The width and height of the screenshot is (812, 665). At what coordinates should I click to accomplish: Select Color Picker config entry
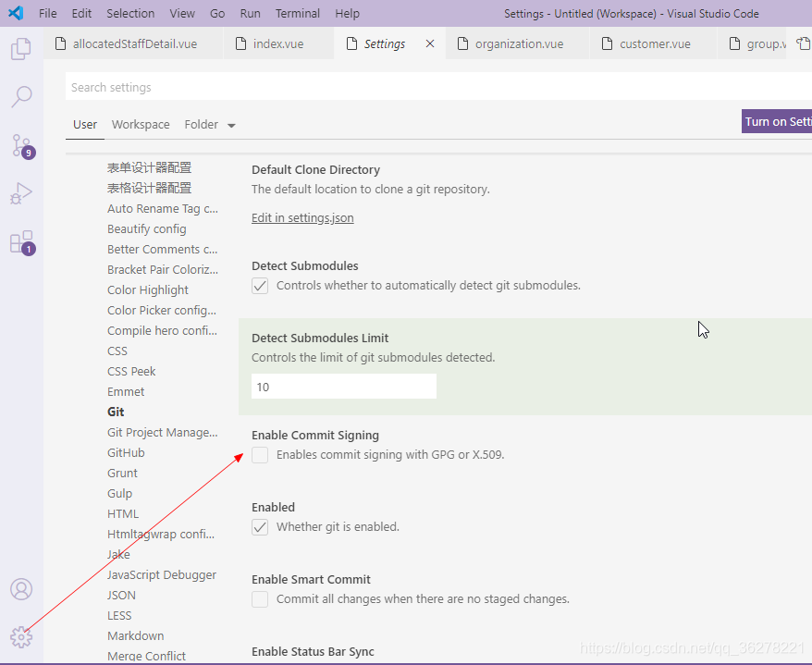coord(162,310)
